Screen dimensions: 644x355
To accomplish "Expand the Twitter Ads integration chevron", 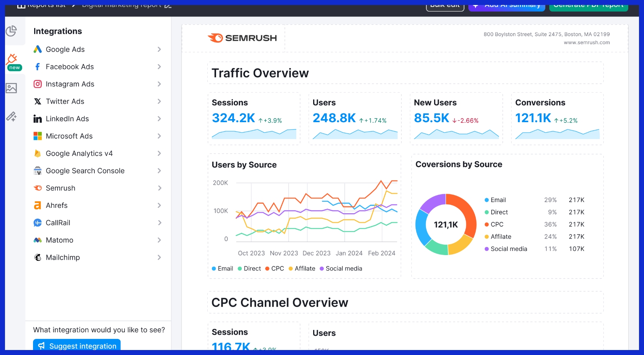I will tap(159, 101).
